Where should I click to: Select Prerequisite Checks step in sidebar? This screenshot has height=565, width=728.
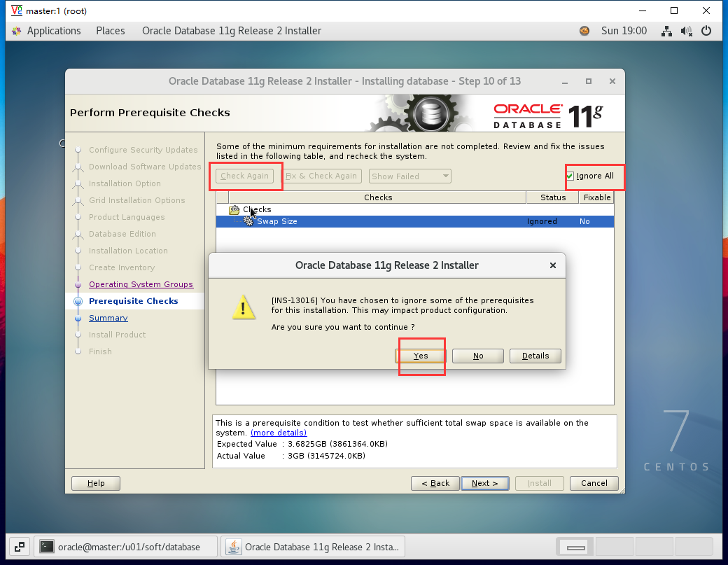[133, 301]
